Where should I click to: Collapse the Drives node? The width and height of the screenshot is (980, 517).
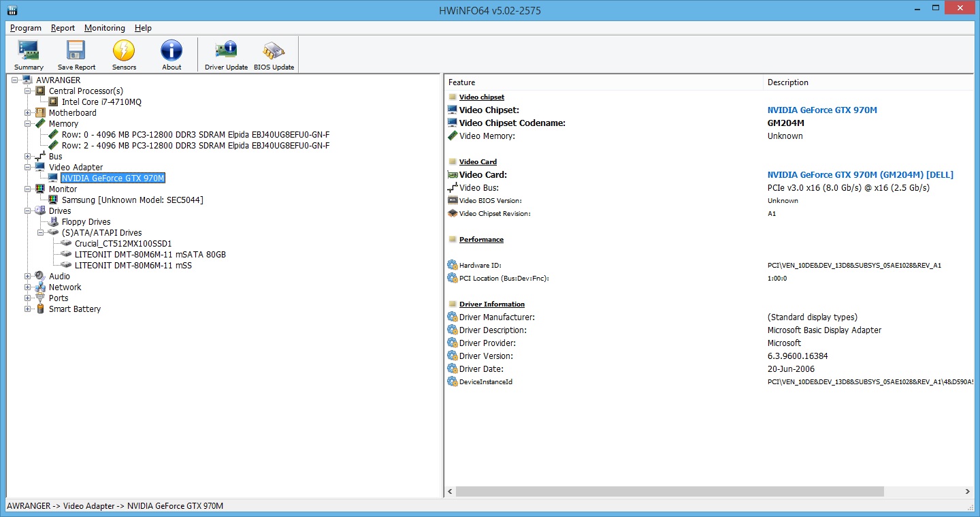pos(28,211)
